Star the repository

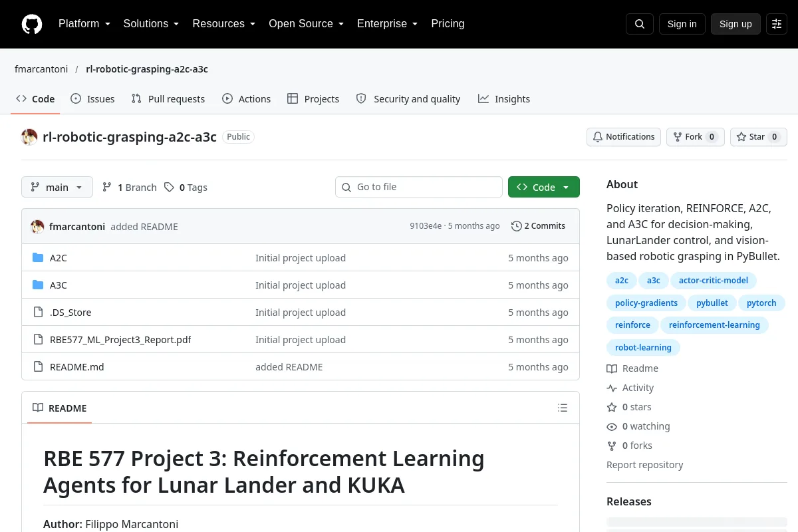pyautogui.click(x=759, y=137)
